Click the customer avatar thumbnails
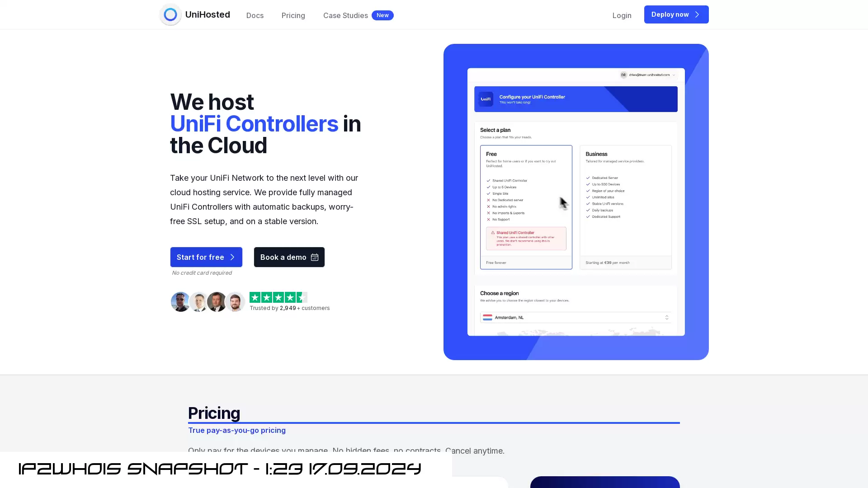868x488 pixels. (207, 301)
